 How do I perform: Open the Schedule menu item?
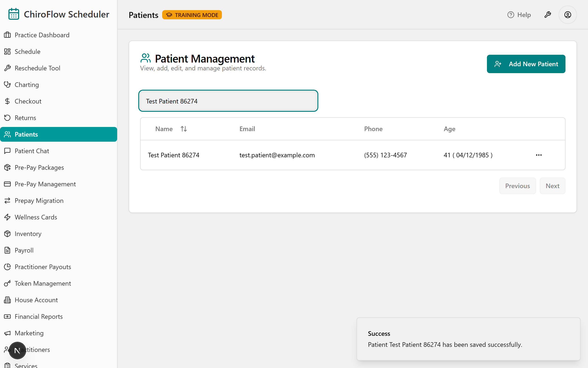point(59,51)
